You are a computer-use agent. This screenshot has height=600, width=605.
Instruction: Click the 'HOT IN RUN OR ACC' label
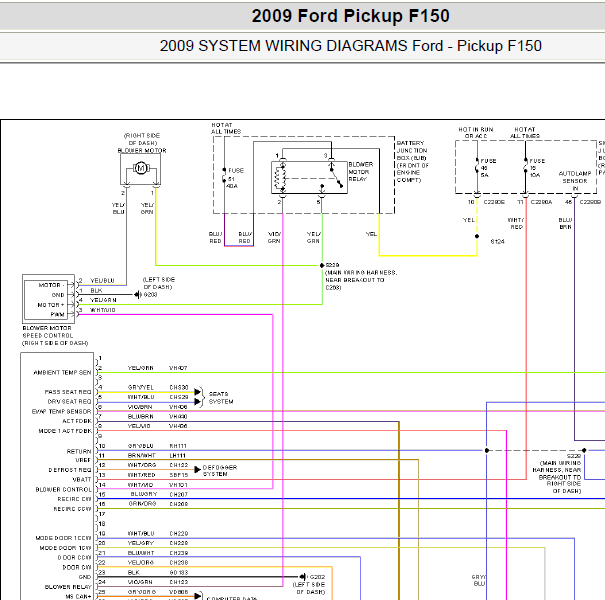[476, 132]
